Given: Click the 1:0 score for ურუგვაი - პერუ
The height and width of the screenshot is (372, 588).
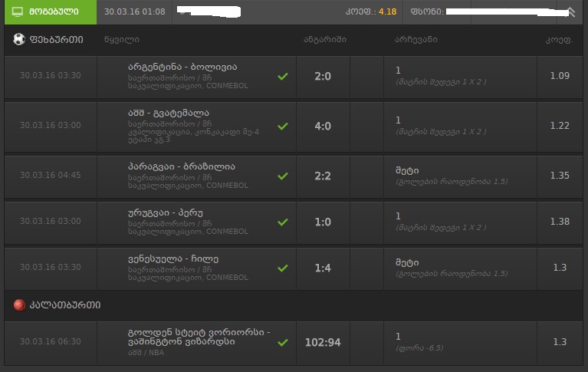Looking at the screenshot, I should (x=323, y=222).
